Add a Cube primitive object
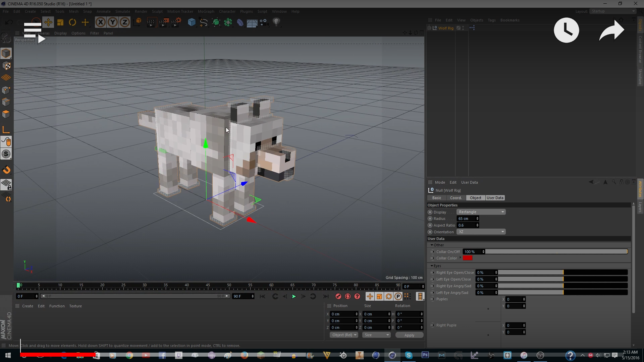Viewport: 644px width, 362px height. point(192,22)
